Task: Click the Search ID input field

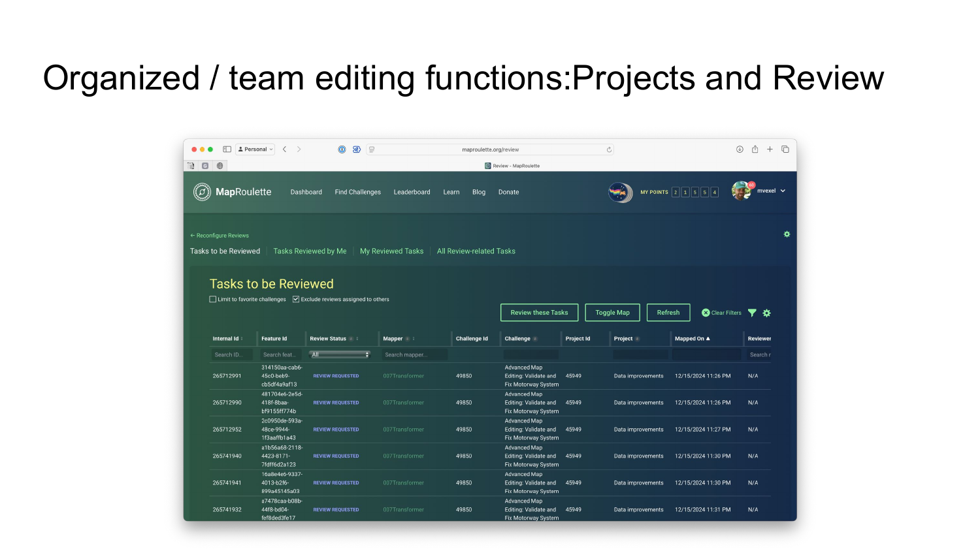Action: click(232, 354)
